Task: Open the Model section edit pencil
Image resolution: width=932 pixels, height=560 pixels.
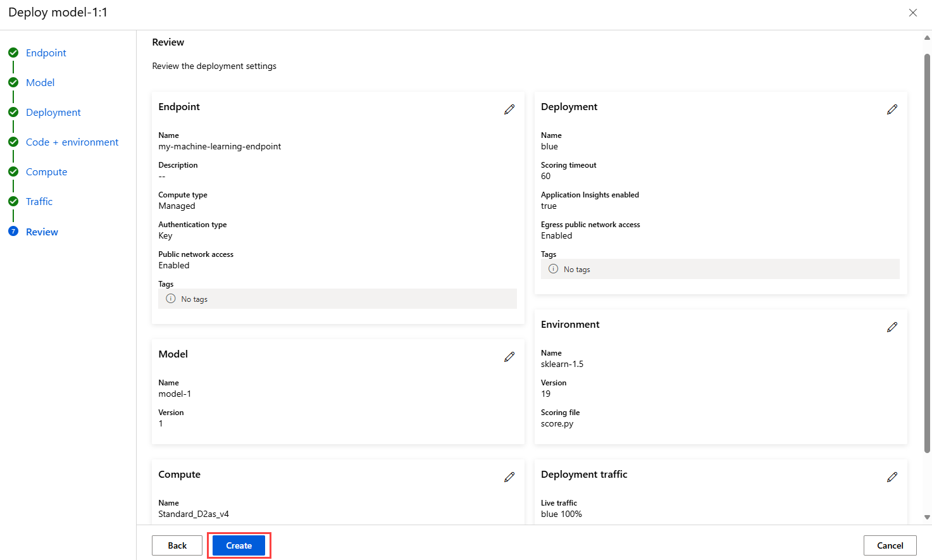Action: [509, 357]
